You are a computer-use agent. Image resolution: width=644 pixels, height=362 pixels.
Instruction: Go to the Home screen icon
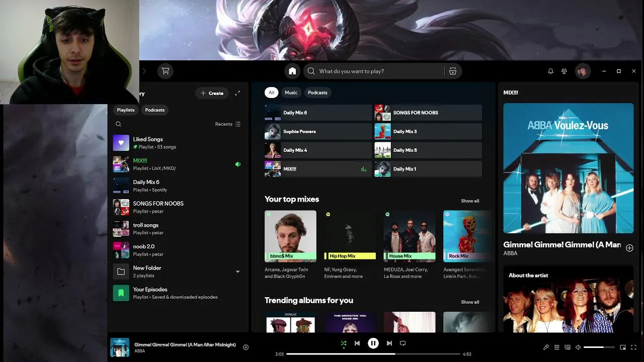click(x=292, y=71)
